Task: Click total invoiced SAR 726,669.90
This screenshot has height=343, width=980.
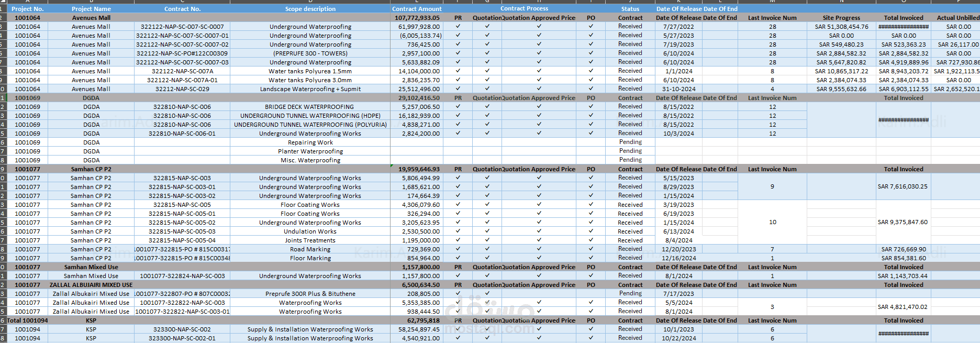Action: point(904,249)
